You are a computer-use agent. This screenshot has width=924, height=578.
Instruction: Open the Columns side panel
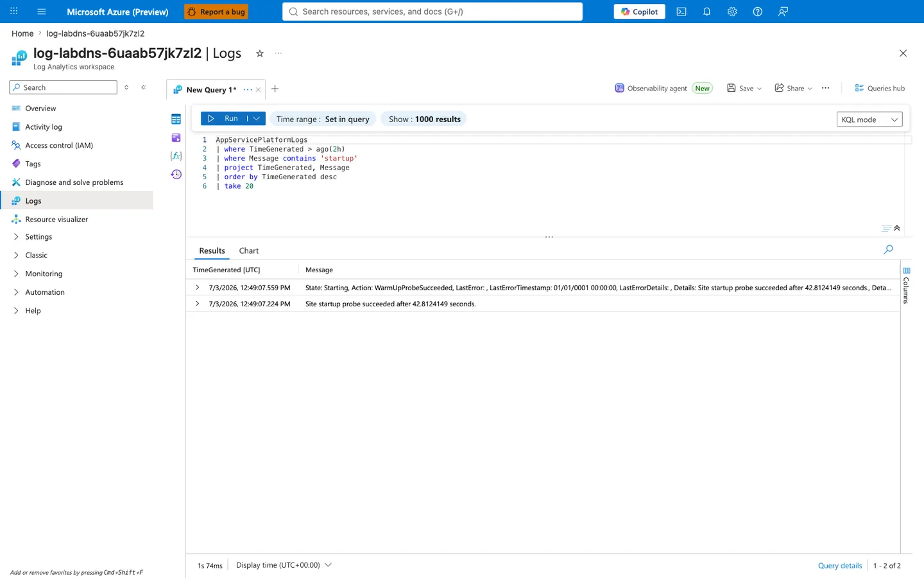point(906,286)
